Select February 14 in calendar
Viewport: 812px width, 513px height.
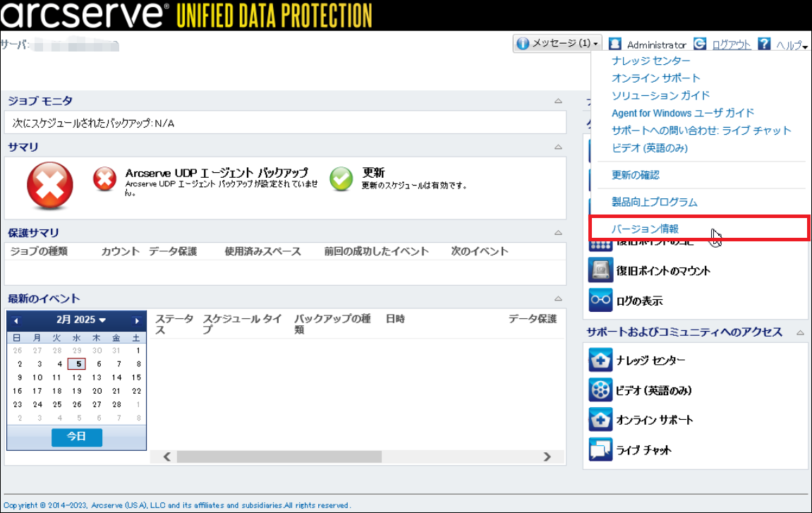[116, 378]
